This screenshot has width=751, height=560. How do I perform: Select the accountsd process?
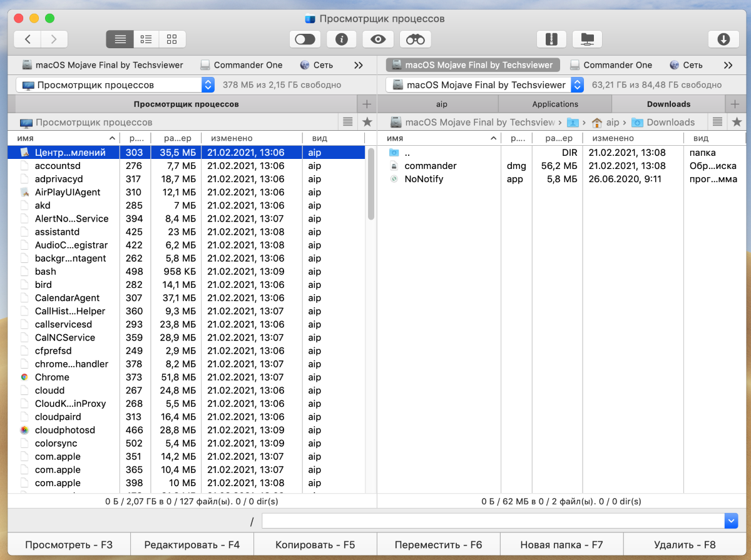(x=186, y=166)
